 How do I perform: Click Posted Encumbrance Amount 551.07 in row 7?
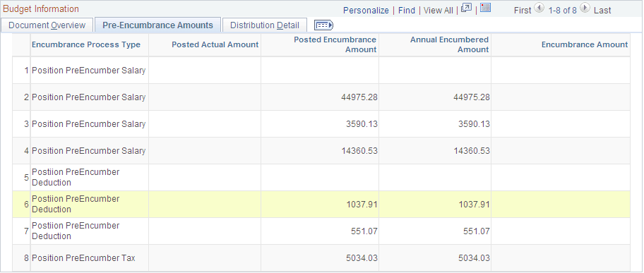[364, 231]
